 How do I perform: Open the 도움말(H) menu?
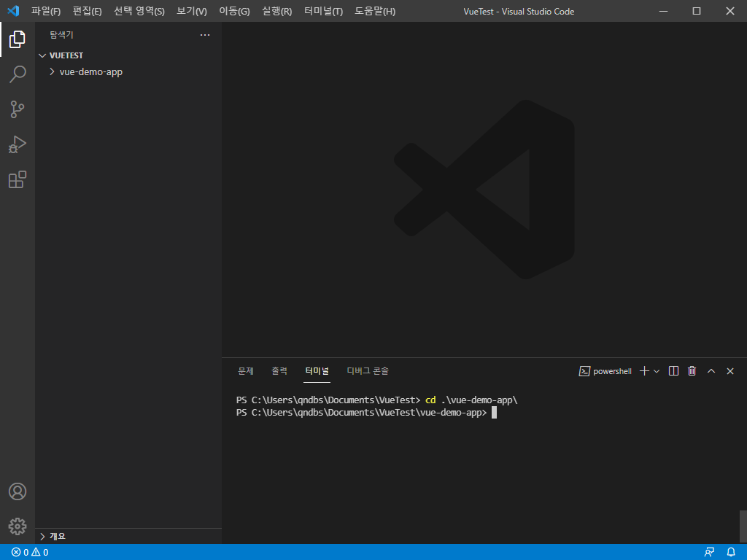(375, 11)
